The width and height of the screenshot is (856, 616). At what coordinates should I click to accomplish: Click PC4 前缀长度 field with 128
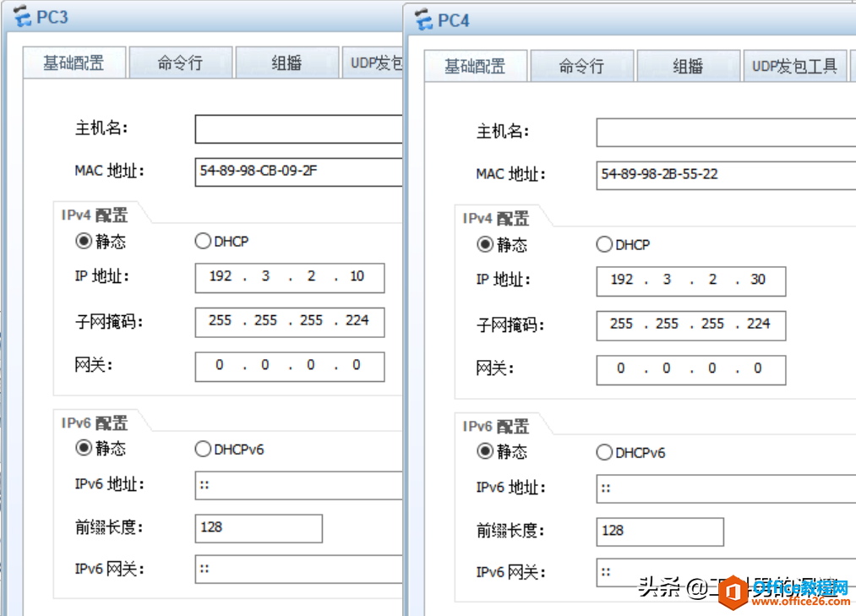[660, 532]
